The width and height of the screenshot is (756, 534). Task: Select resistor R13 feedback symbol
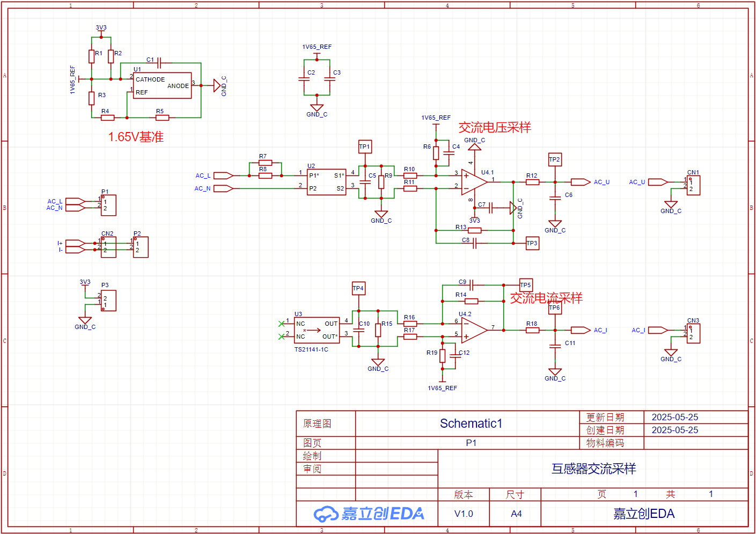point(474,230)
